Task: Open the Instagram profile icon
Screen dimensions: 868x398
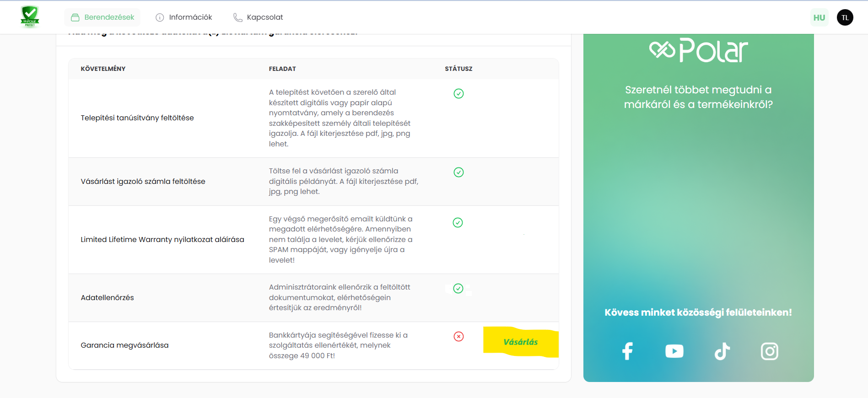Action: 769,351
